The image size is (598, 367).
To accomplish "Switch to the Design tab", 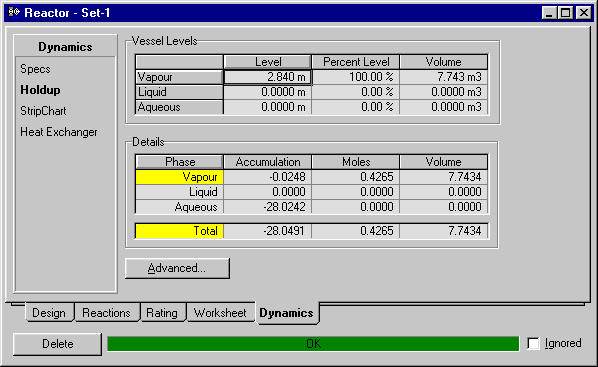I will (49, 313).
